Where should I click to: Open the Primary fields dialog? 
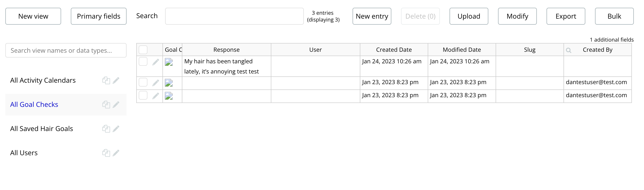click(98, 16)
